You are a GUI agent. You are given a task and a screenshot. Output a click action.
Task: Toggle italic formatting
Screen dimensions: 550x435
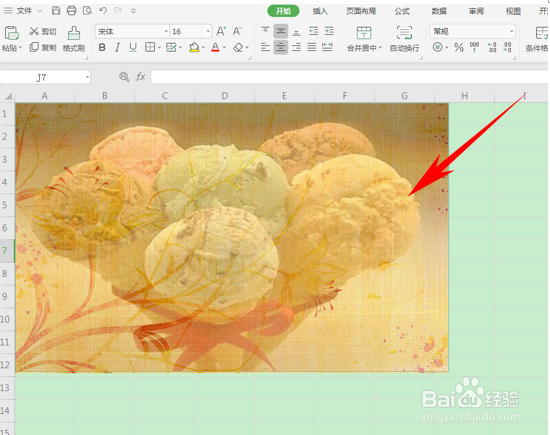tap(118, 47)
